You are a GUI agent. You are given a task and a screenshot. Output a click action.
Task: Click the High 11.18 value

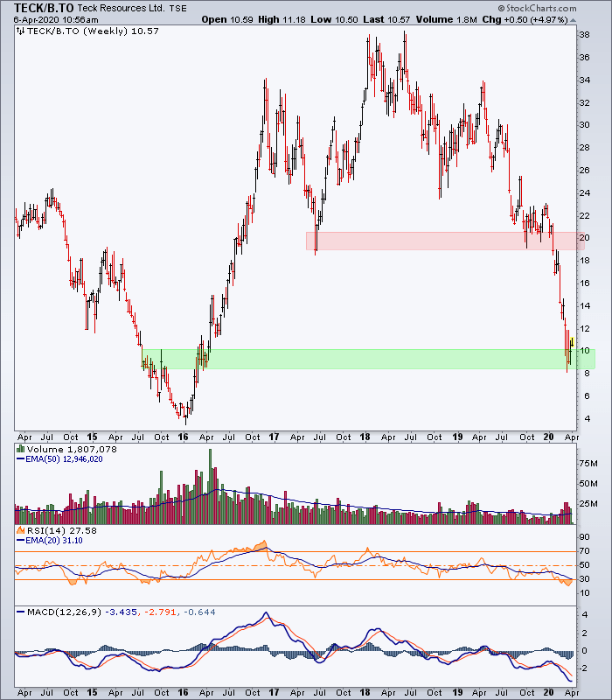point(282,19)
